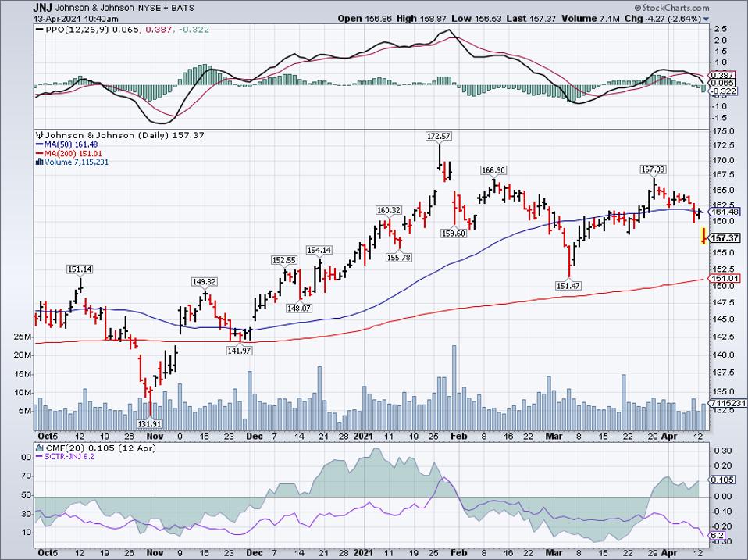This screenshot has width=748, height=560.
Task: Click the -0.322 PPO histogram tag on right axis
Action: (723, 91)
